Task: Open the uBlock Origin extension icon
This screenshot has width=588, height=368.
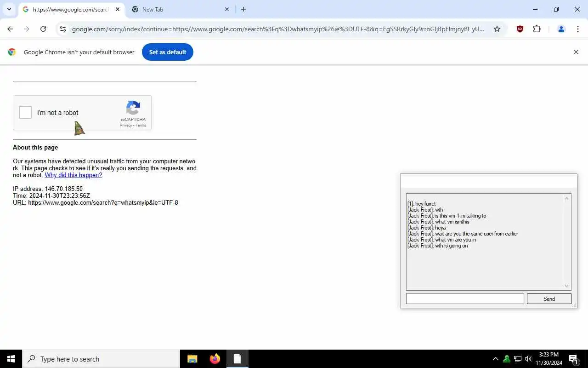Action: [520, 29]
